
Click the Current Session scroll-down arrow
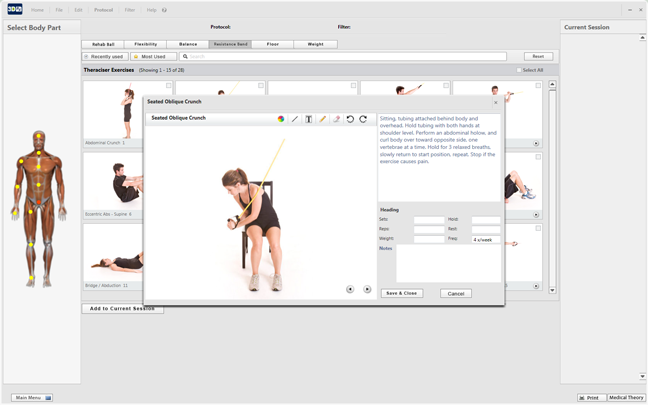pos(642,376)
